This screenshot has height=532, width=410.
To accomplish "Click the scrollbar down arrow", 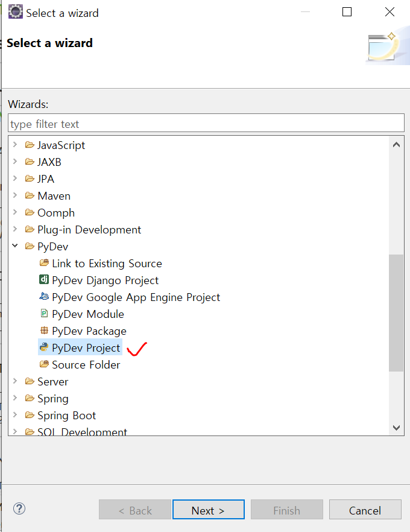I will coord(396,428).
